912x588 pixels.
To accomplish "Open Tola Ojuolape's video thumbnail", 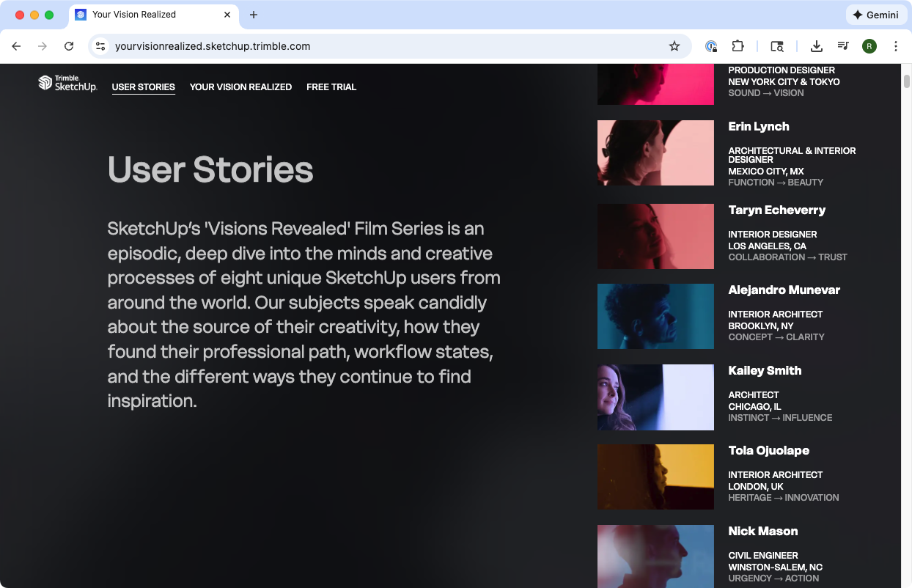I will 655,477.
